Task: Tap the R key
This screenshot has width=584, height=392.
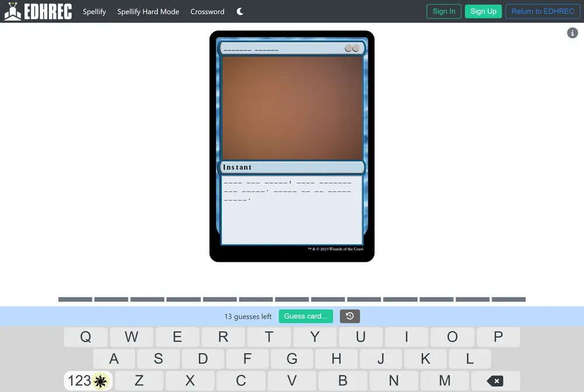Action: (x=223, y=337)
